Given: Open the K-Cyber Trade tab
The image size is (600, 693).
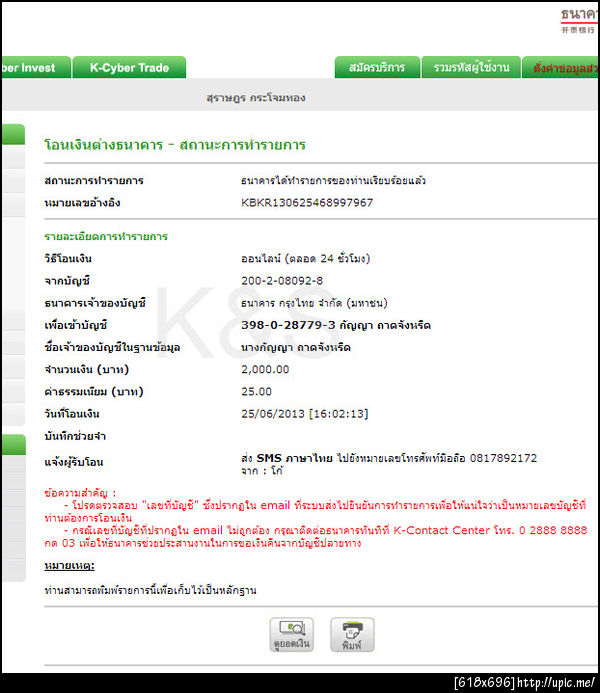Looking at the screenshot, I should 129,67.
